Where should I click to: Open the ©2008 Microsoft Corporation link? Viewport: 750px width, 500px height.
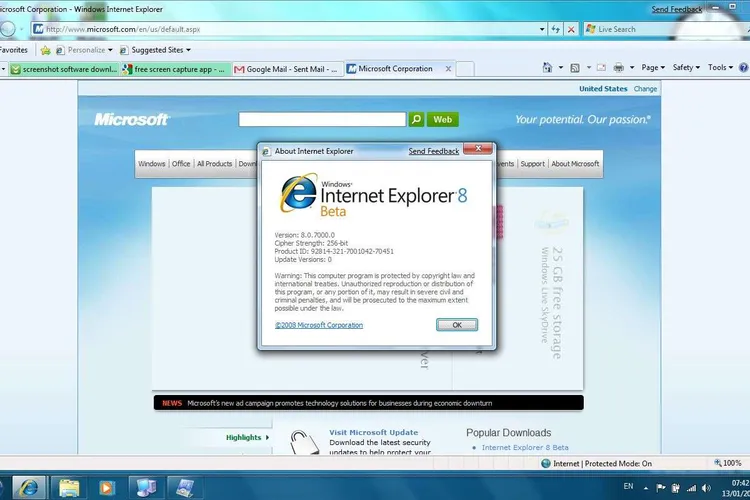tap(319, 325)
